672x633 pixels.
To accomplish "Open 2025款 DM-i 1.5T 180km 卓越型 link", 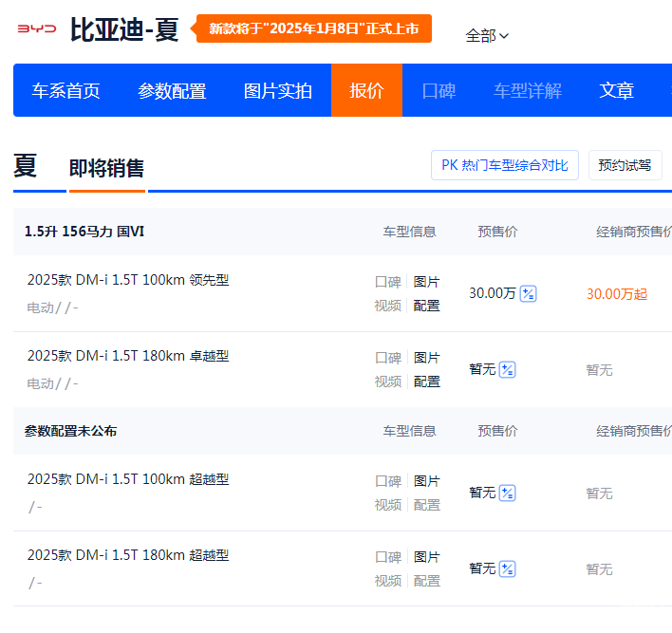I will point(128,356).
